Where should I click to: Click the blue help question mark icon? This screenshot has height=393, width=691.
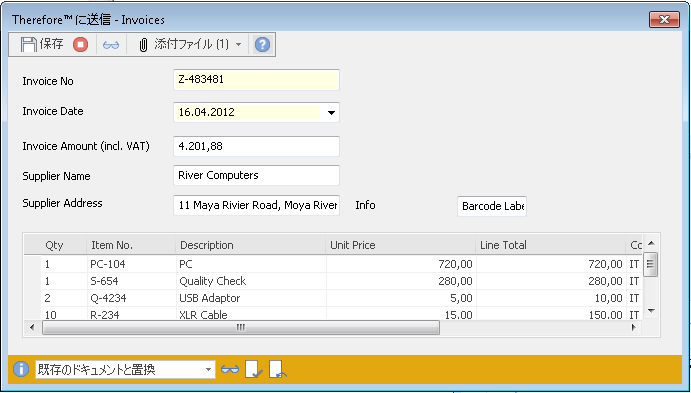(262, 44)
